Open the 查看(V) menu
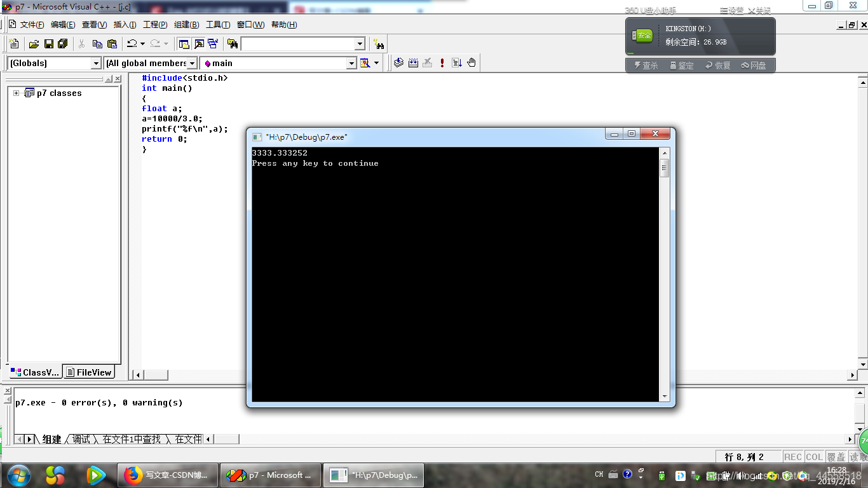Image resolution: width=868 pixels, height=488 pixels. point(94,25)
